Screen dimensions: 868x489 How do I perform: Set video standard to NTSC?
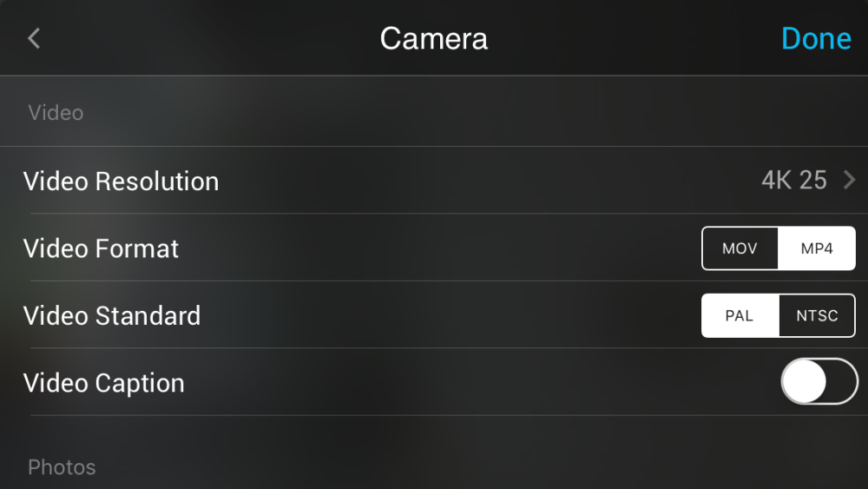pyautogui.click(x=817, y=315)
